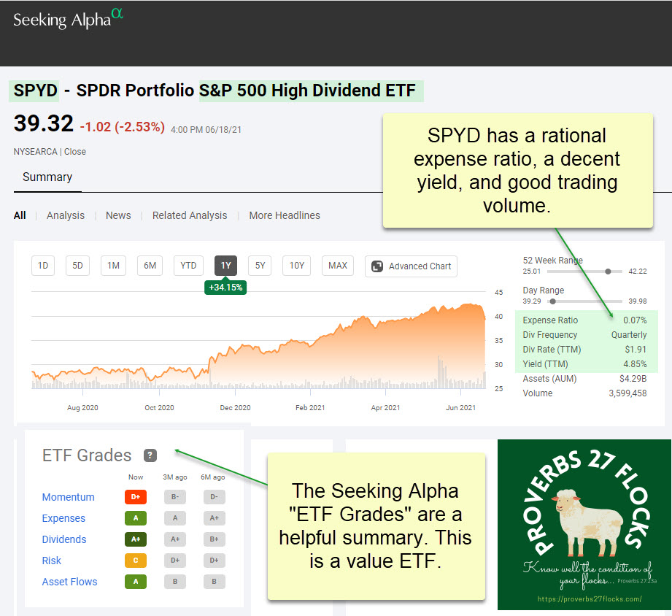
Task: Open the ETF Grades help question mark
Action: (x=150, y=455)
